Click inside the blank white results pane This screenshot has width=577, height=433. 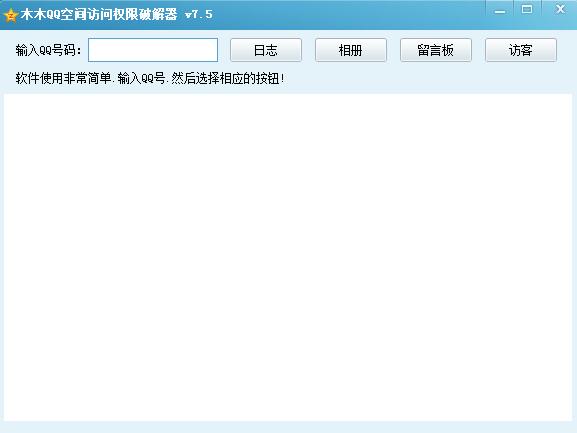(288, 257)
